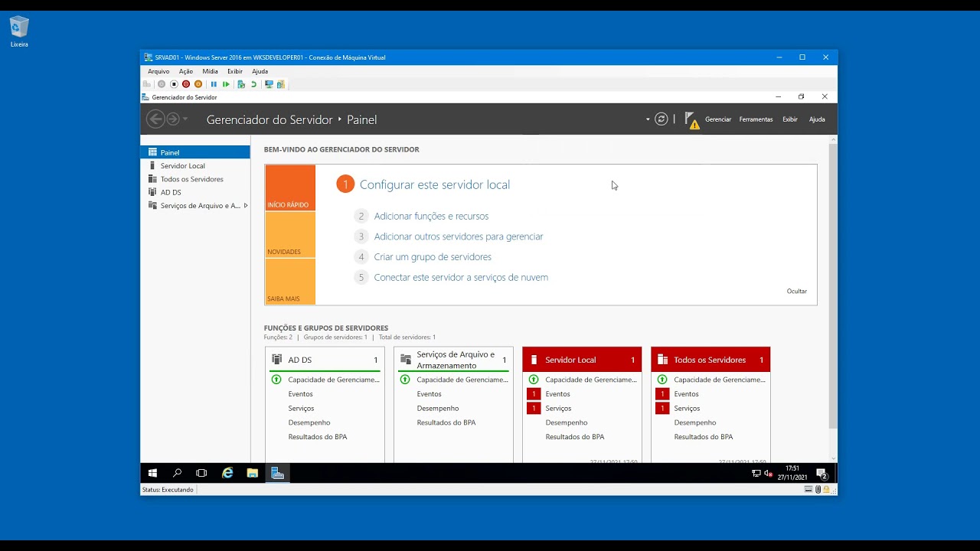Open the Ferramentas menu
980x551 pixels.
[x=756, y=119]
